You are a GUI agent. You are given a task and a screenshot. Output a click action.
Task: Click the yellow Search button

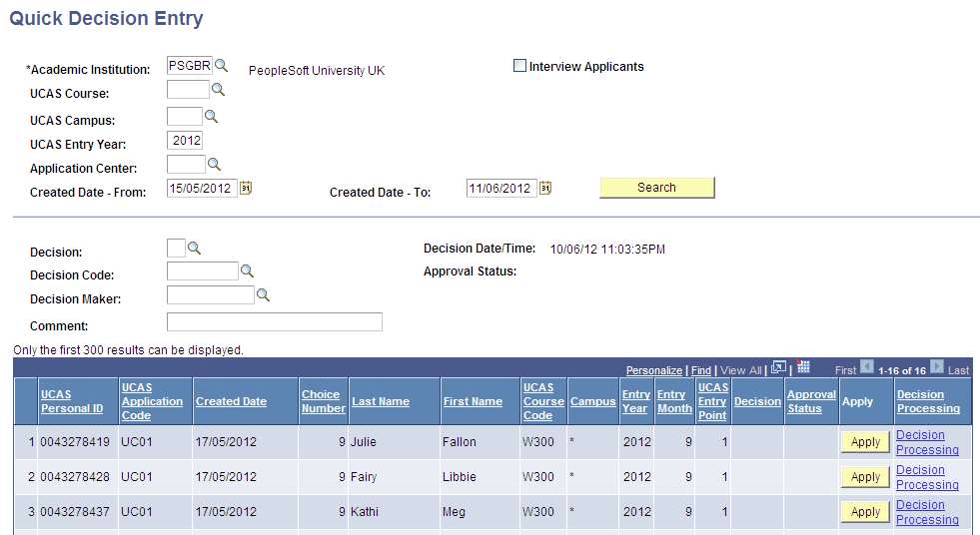(x=657, y=188)
